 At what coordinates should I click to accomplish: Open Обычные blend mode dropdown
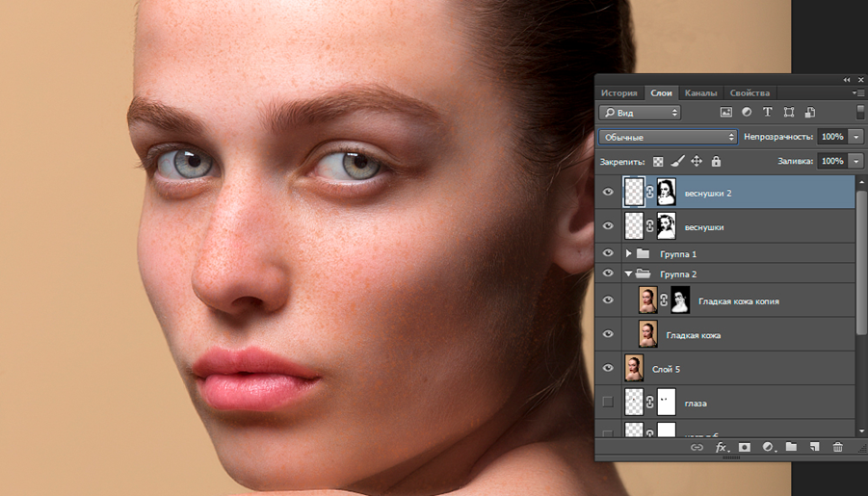tap(668, 137)
